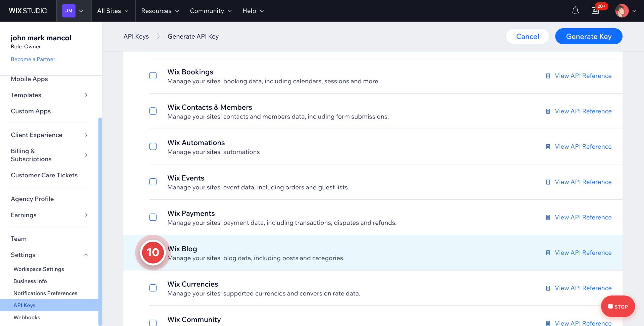644x326 pixels.
Task: Expand the Help menu
Action: click(x=253, y=11)
